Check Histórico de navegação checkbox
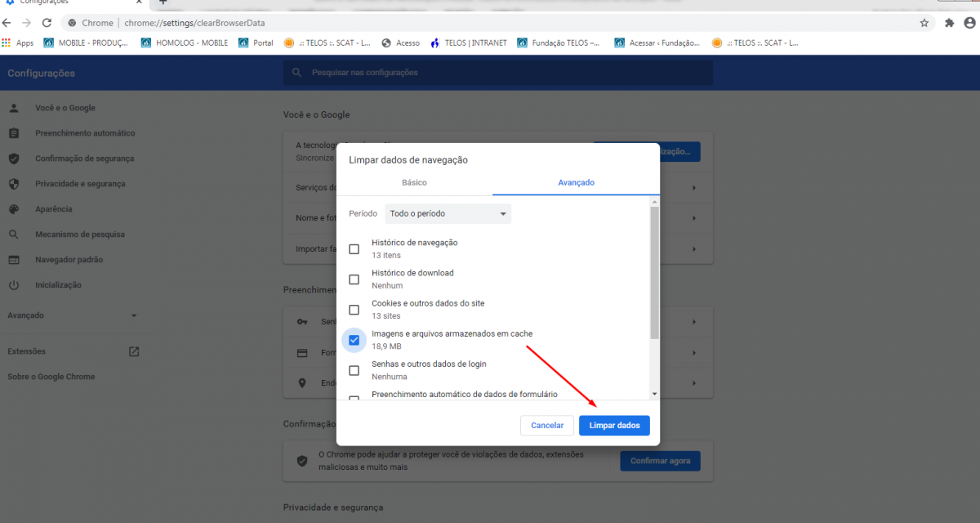Viewport: 980px width, 523px height. click(x=354, y=249)
